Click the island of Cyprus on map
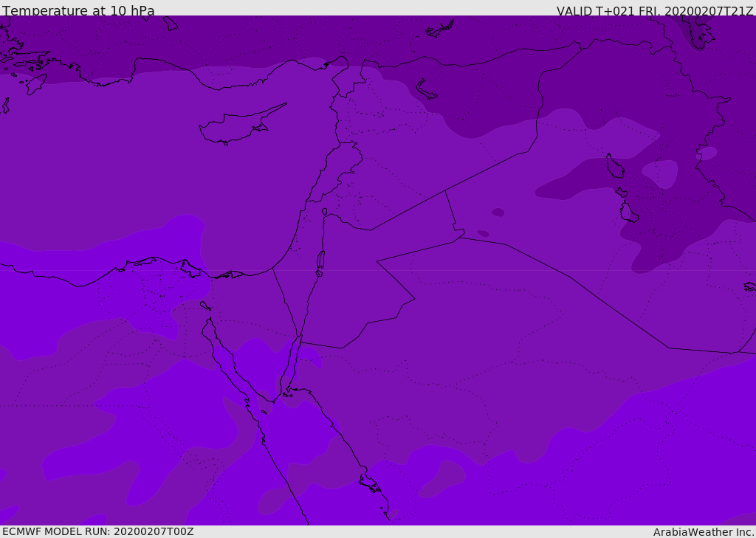 tap(241, 125)
